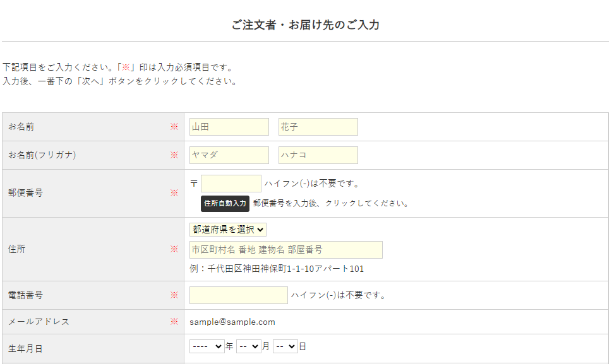Click the 〒 postal mark symbol
612x364 pixels.
[x=193, y=184]
